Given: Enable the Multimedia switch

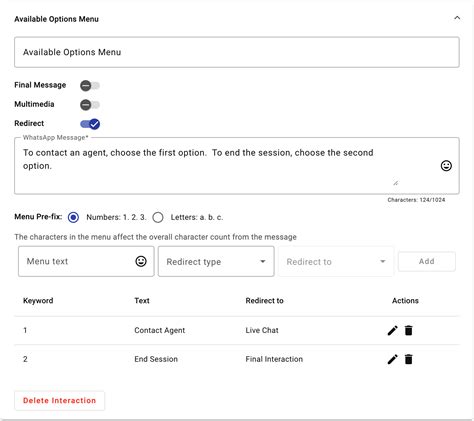Looking at the screenshot, I should point(90,105).
